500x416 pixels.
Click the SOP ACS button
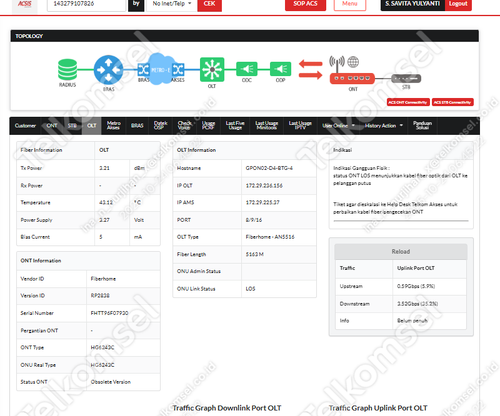(x=305, y=4)
